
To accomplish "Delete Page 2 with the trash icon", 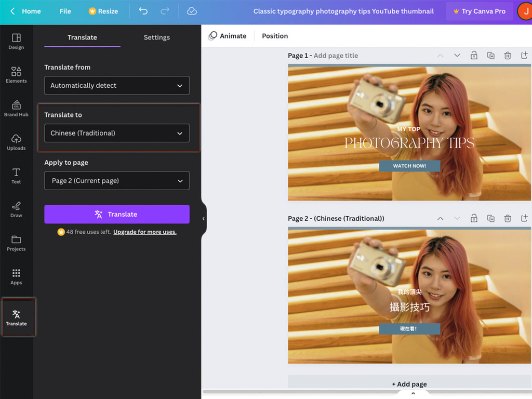I will 508,218.
